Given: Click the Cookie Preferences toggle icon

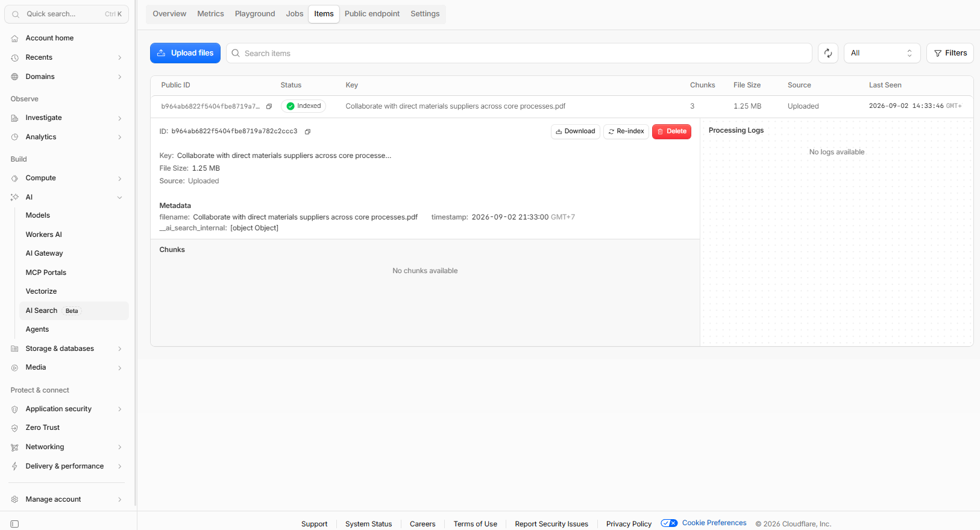Looking at the screenshot, I should coord(669,523).
